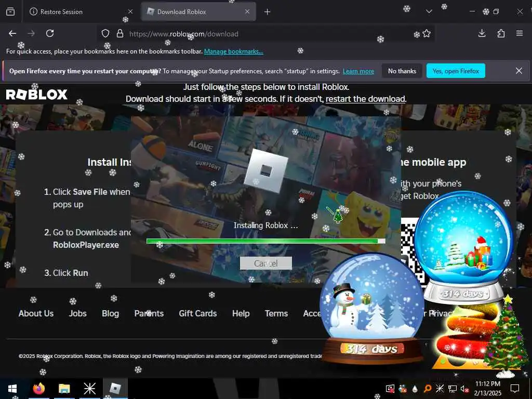Click the presents snow globe widget
This screenshot has height=399, width=532.
pyautogui.click(x=464, y=247)
